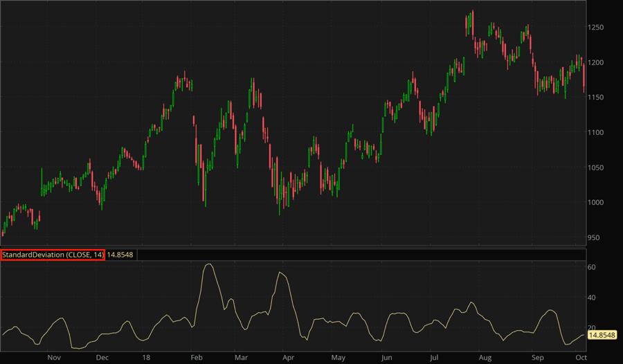Select the Apr label on the time axis
The width and height of the screenshot is (623, 364).
pyautogui.click(x=287, y=358)
